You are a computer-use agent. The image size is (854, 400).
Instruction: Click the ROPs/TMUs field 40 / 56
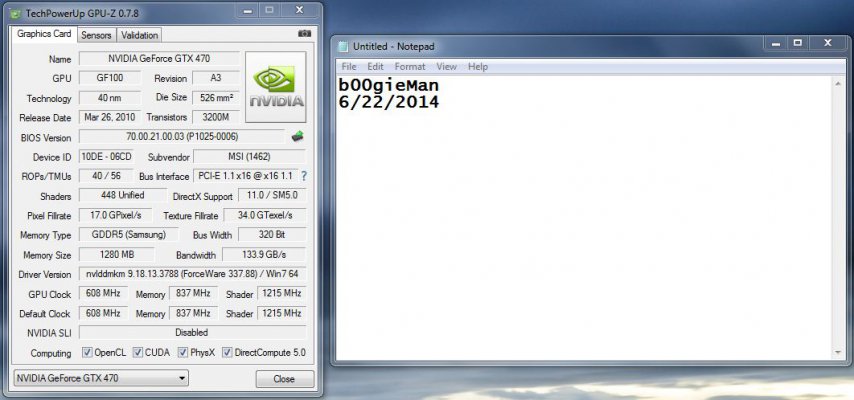pyautogui.click(x=106, y=176)
